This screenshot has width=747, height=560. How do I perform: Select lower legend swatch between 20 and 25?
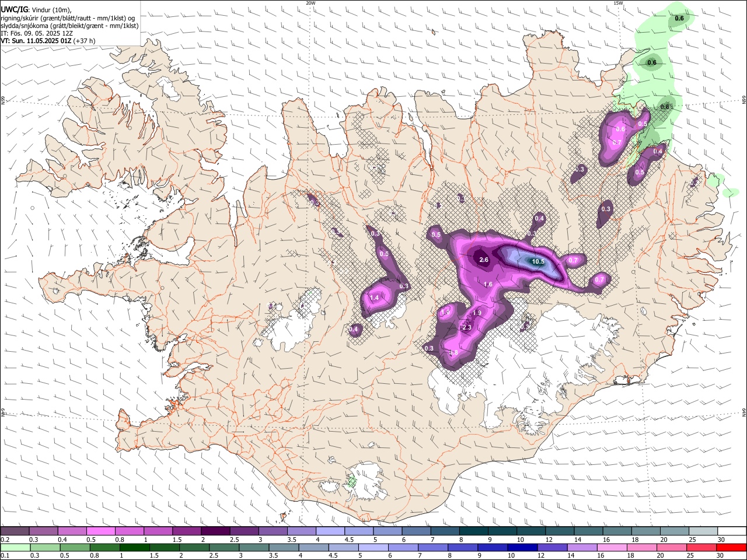672,547
